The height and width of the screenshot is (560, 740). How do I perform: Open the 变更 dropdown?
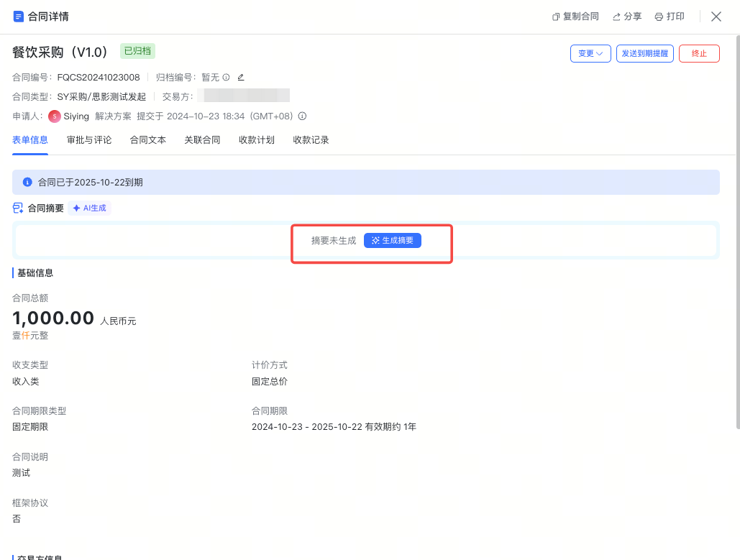(590, 53)
